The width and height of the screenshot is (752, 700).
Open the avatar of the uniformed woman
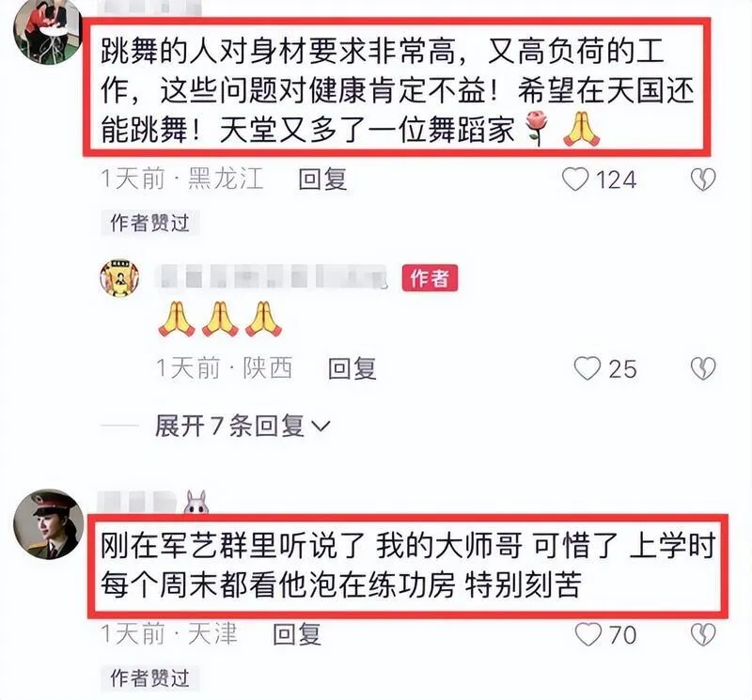48,524
